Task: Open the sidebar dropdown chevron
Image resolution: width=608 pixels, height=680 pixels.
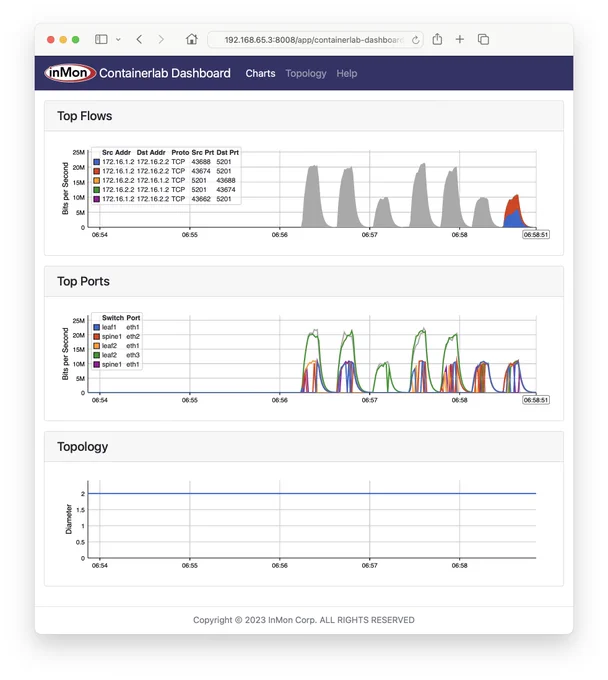Action: pos(118,39)
